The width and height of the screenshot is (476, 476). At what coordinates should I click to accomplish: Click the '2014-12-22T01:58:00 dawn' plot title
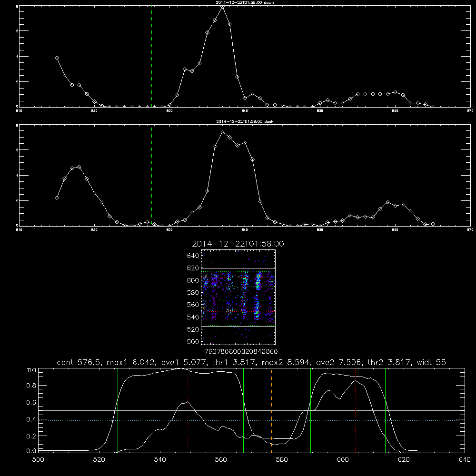point(245,2)
